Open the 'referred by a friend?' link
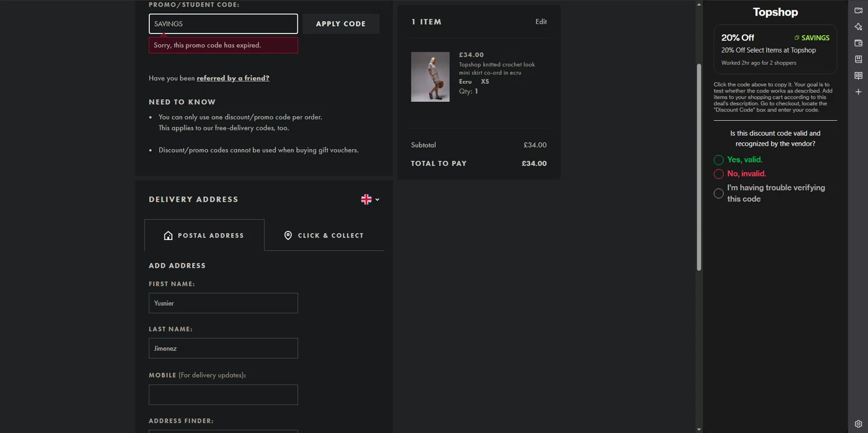868x433 pixels. click(233, 78)
